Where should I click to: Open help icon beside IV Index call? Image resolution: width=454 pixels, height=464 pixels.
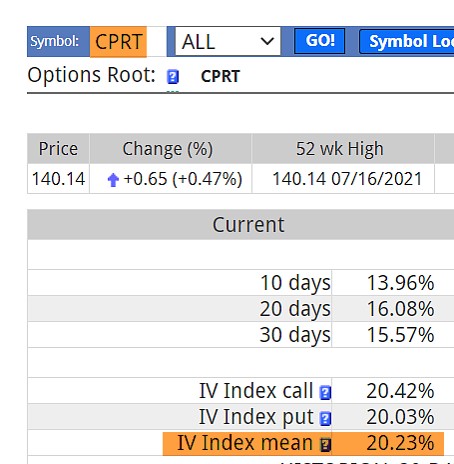(325, 392)
